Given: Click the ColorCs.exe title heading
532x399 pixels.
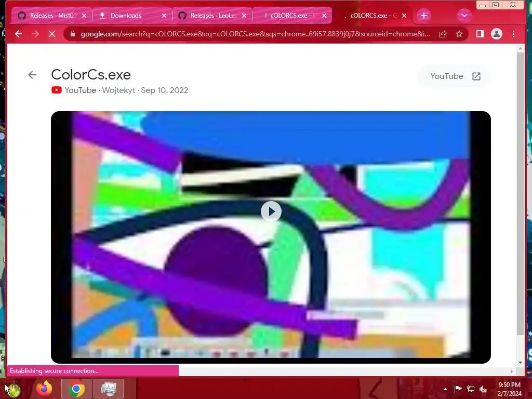Looking at the screenshot, I should click(91, 75).
